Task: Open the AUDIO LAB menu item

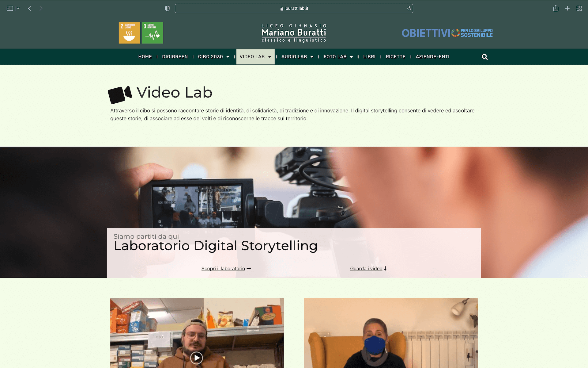Action: coord(294,57)
